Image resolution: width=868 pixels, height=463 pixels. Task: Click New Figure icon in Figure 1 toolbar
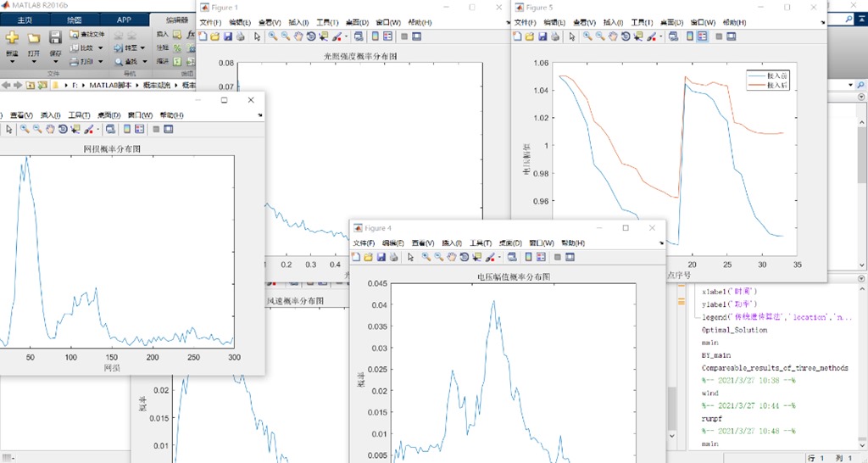click(x=203, y=36)
